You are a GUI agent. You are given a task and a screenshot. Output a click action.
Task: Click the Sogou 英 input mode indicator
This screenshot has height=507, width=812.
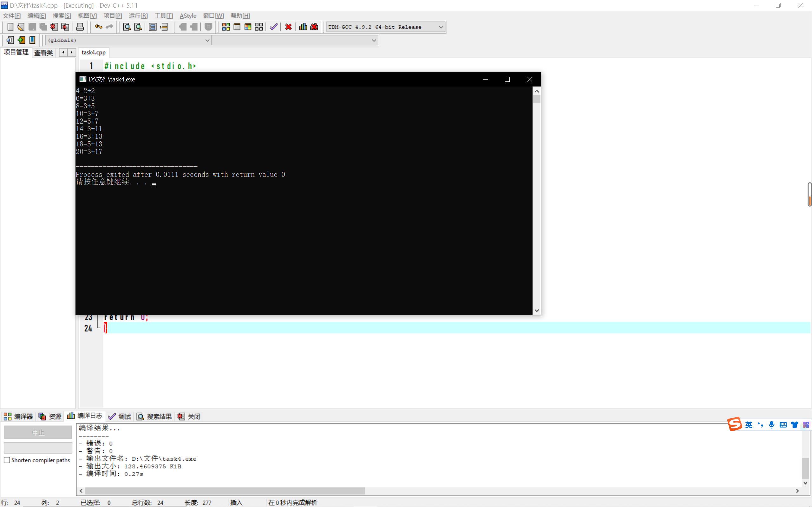point(748,425)
